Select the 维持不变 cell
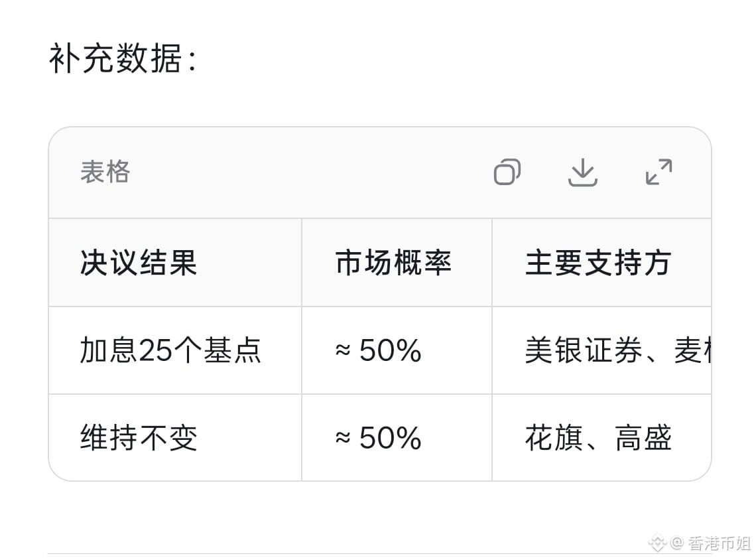The image size is (756, 560). click(x=139, y=437)
